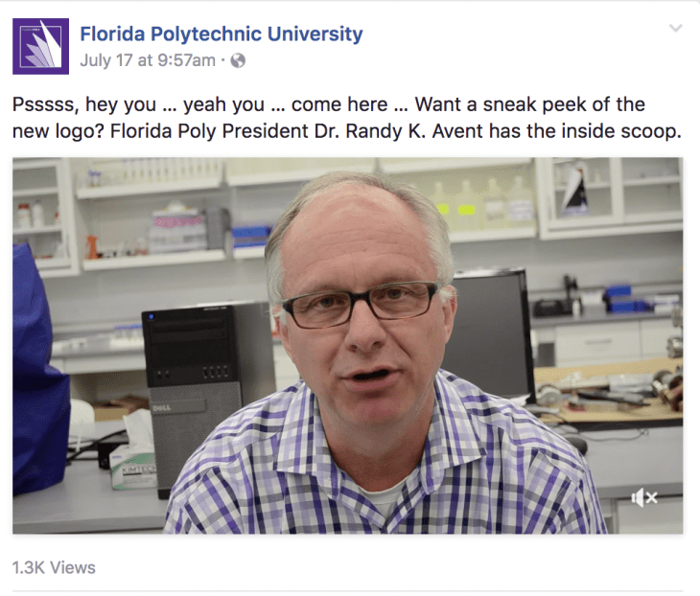Click the man's glasses in the video
700x596 pixels.
pos(360,304)
